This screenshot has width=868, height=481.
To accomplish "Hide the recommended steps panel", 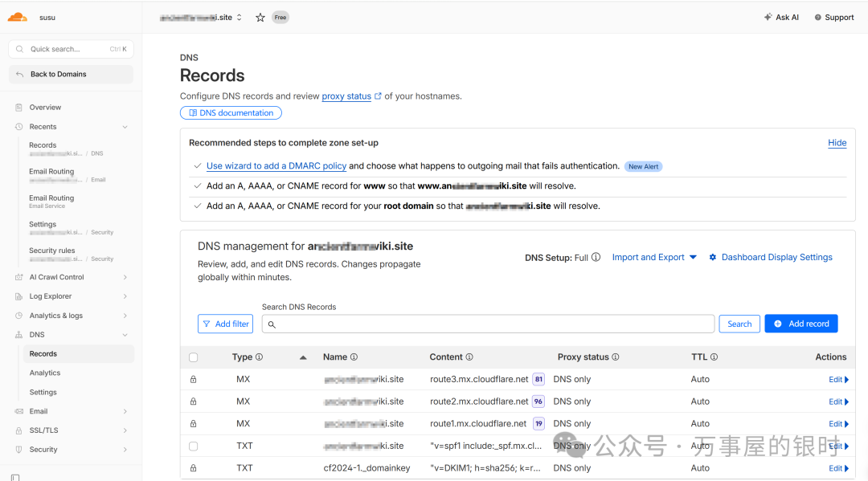I will click(x=837, y=143).
